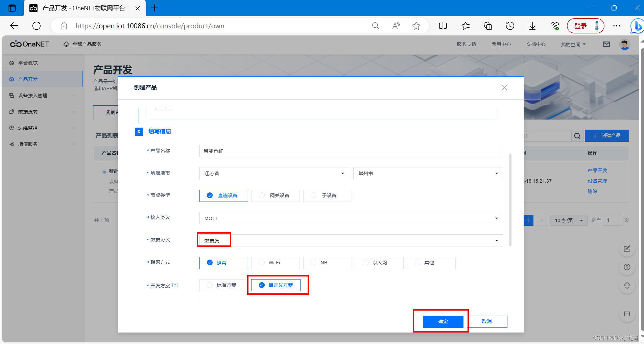This screenshot has width=644, height=344.
Task: Click the dialog vertical scrollbar
Action: click(x=510, y=200)
